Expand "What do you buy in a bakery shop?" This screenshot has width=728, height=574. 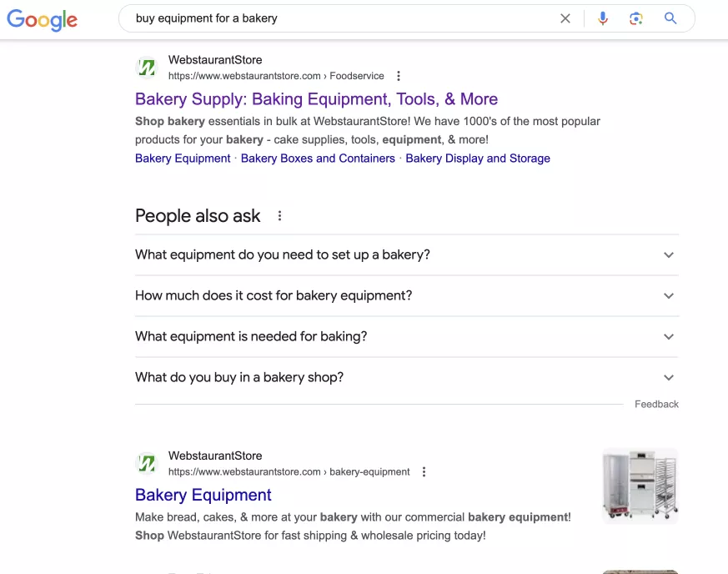(x=407, y=378)
